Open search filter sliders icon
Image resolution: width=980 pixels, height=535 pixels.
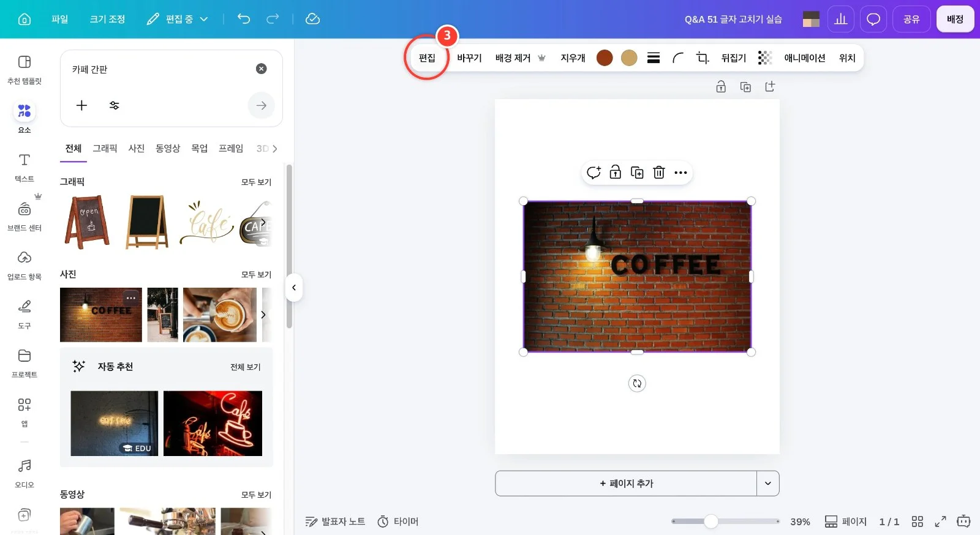(x=114, y=105)
